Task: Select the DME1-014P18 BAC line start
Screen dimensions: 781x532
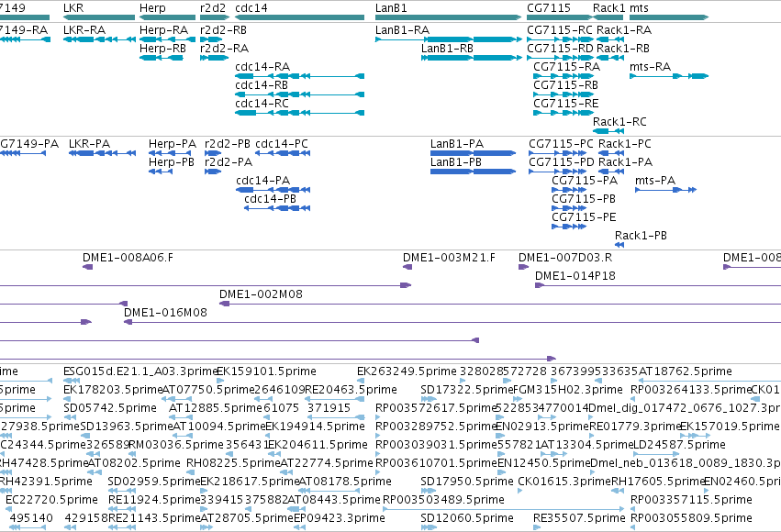Action: tap(540, 285)
